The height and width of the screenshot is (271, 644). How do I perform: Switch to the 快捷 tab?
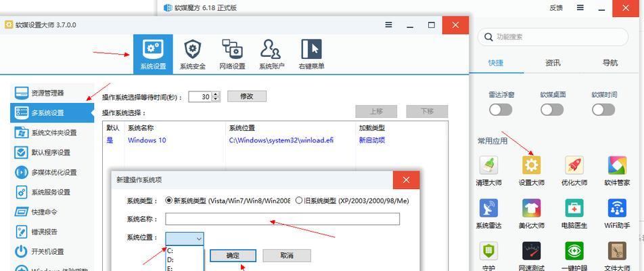(x=496, y=63)
